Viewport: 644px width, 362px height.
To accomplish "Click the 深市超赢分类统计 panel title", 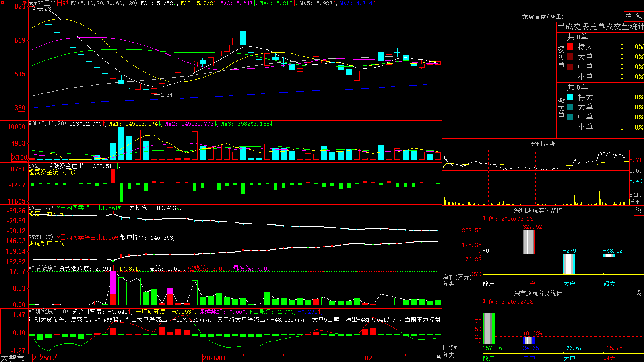I will click(538, 293).
